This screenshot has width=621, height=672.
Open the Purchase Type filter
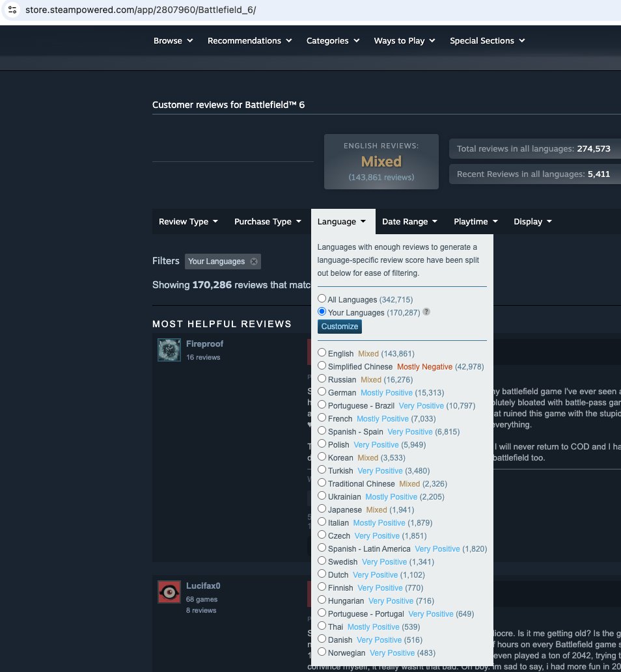[x=268, y=222]
